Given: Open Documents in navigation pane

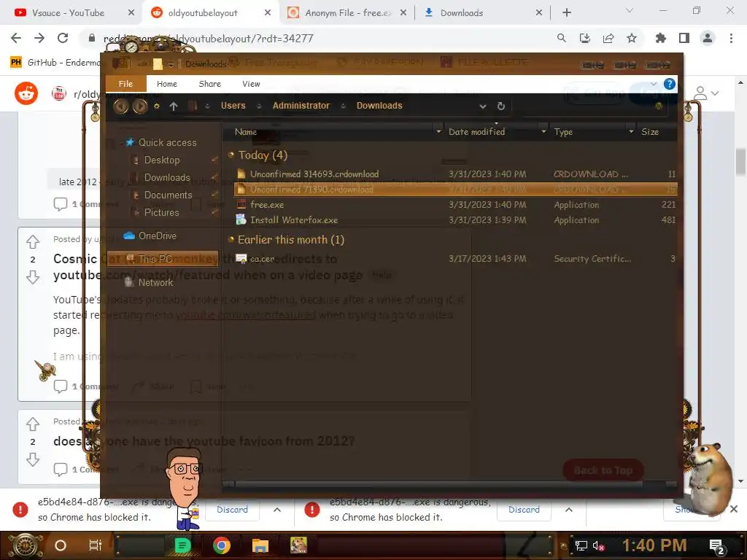Looking at the screenshot, I should coord(168,195).
